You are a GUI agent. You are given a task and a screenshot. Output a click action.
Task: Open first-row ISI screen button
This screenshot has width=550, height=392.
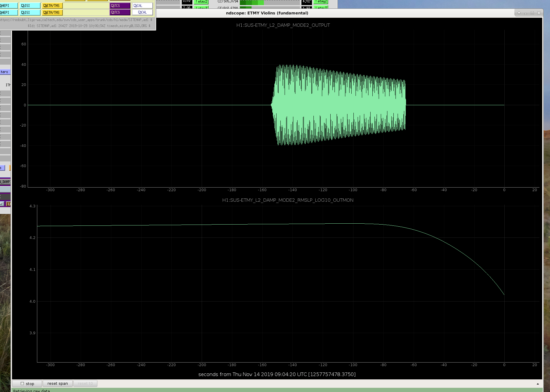(30, 6)
